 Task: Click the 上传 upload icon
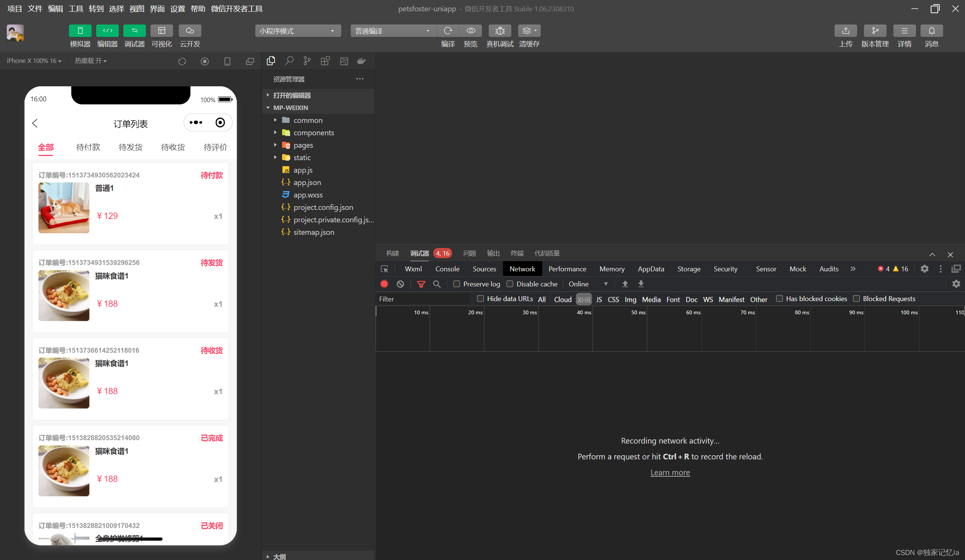pos(845,31)
